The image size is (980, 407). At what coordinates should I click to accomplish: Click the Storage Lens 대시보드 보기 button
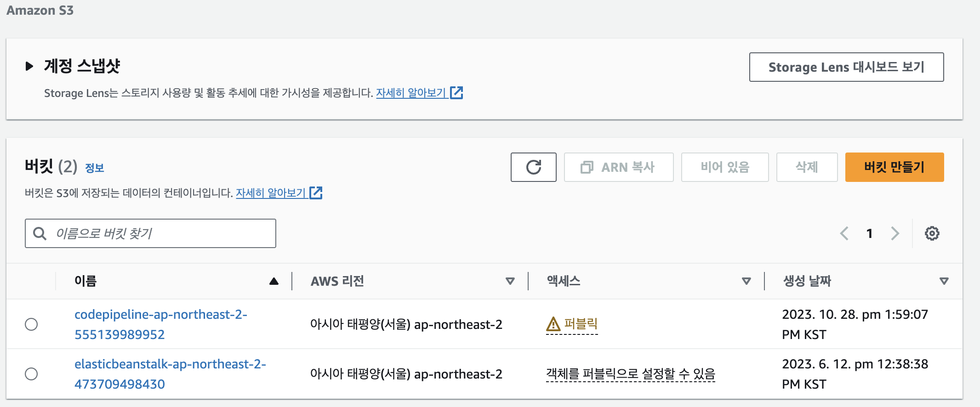click(x=846, y=67)
